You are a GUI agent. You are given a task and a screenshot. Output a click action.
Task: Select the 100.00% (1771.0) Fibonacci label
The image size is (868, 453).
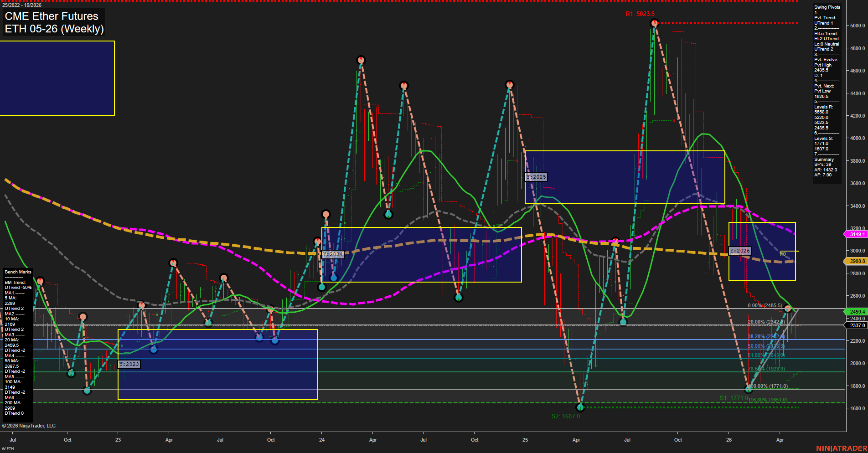(768, 386)
